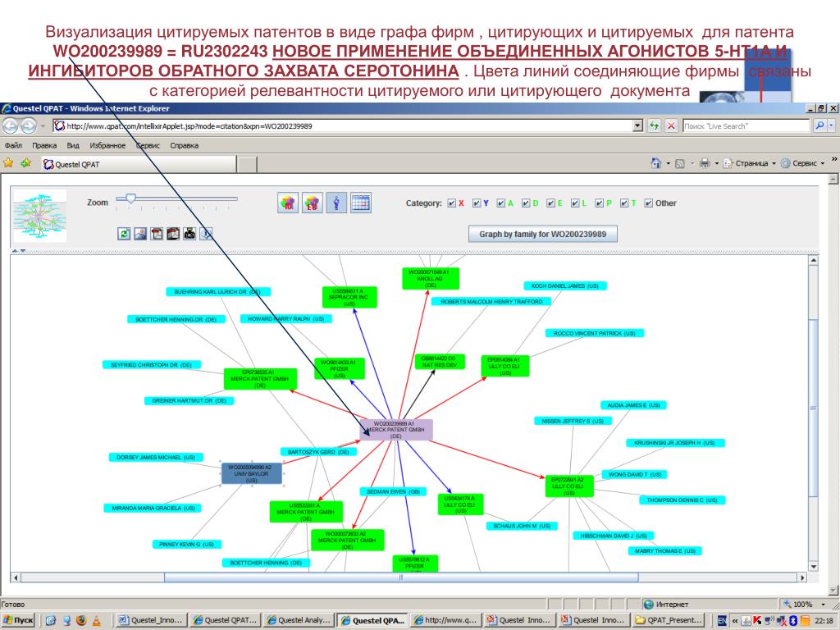Toggle the inventor person icon
This screenshot has width=840, height=630.
coord(336,203)
